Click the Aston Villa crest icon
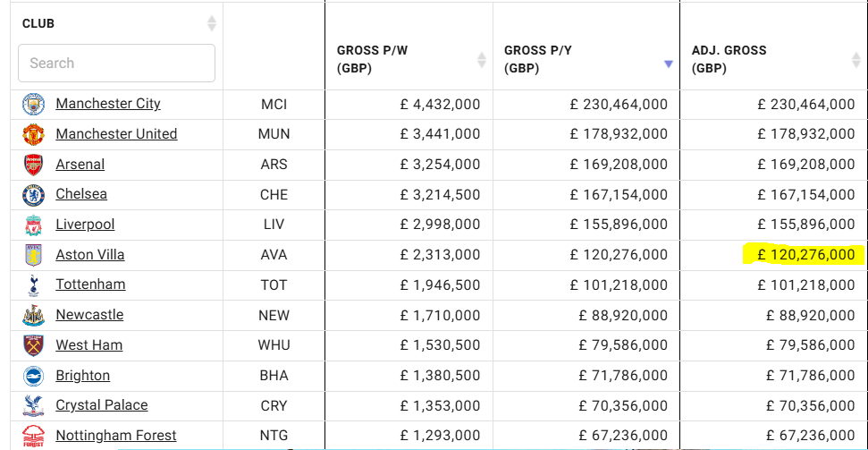868x450 pixels. [33, 255]
